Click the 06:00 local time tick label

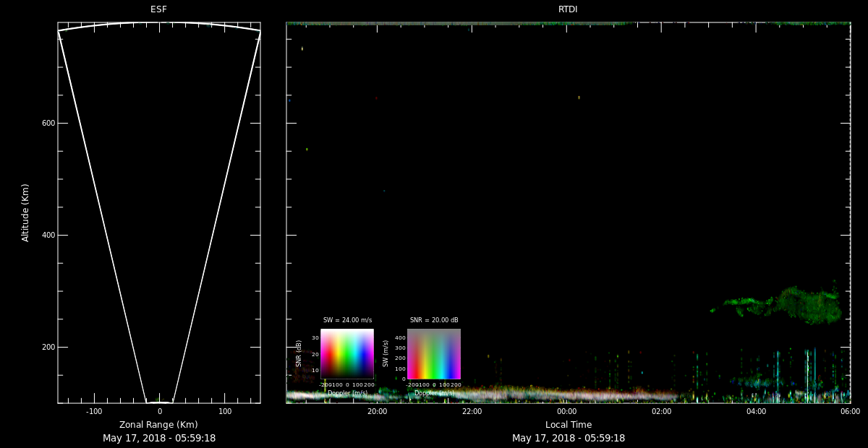point(850,411)
